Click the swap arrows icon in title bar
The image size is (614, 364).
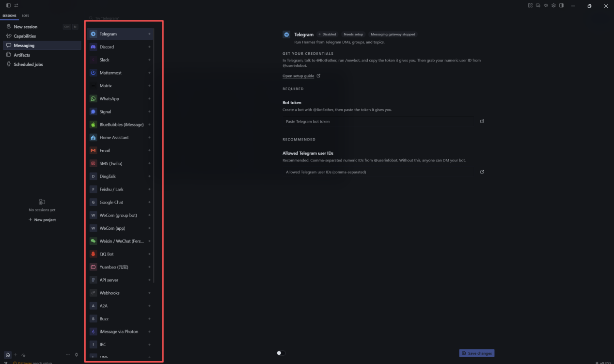click(16, 5)
